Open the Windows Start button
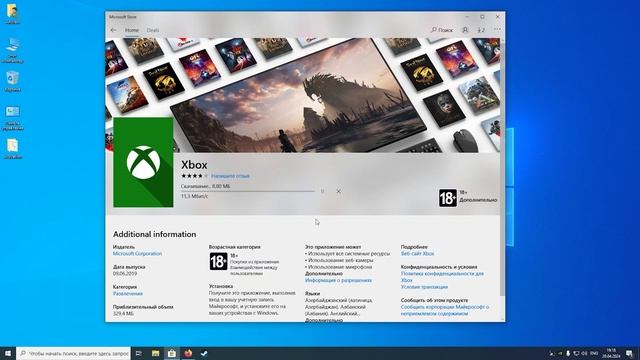The image size is (640, 360). click(8, 353)
